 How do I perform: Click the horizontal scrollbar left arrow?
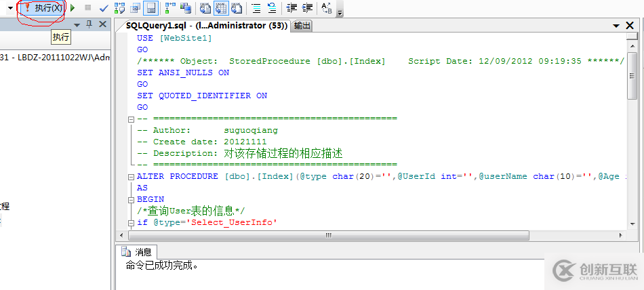[121, 235]
